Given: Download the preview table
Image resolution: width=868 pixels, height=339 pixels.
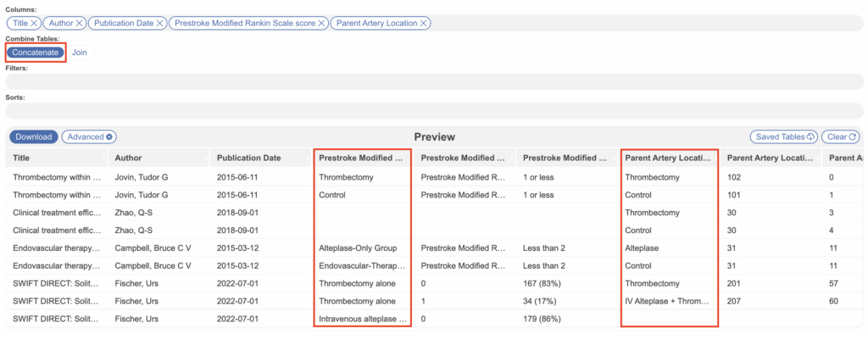Looking at the screenshot, I should pos(32,136).
